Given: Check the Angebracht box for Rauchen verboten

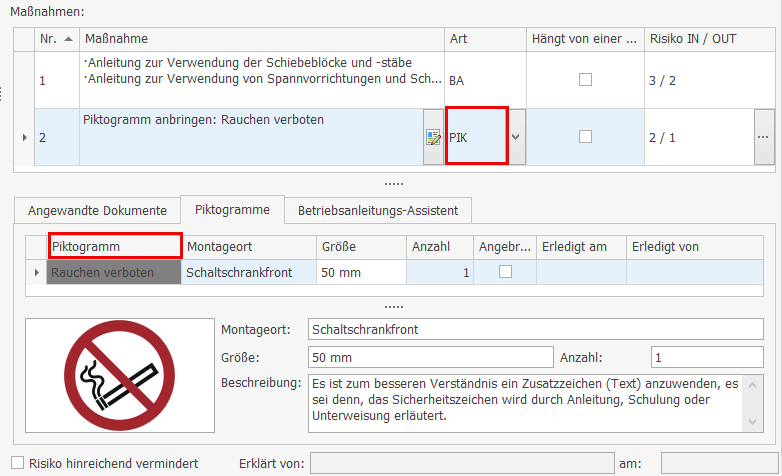Looking at the screenshot, I should (505, 272).
